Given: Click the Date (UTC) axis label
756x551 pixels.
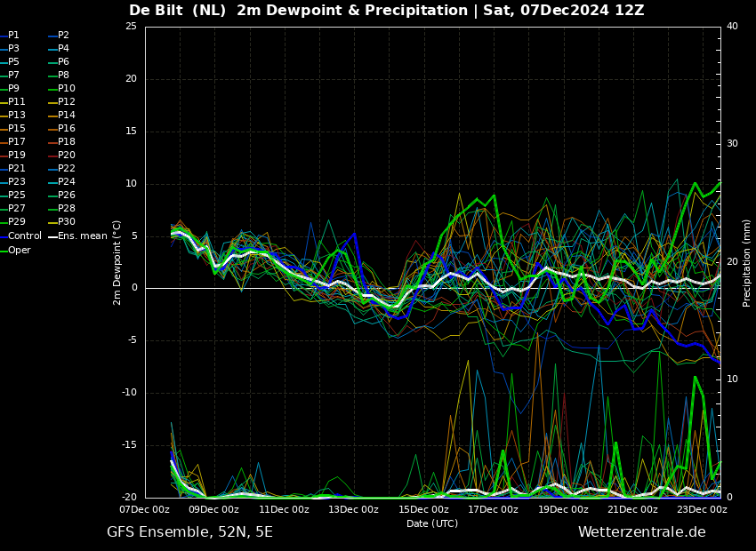Looking at the screenshot, I should pos(432,523).
